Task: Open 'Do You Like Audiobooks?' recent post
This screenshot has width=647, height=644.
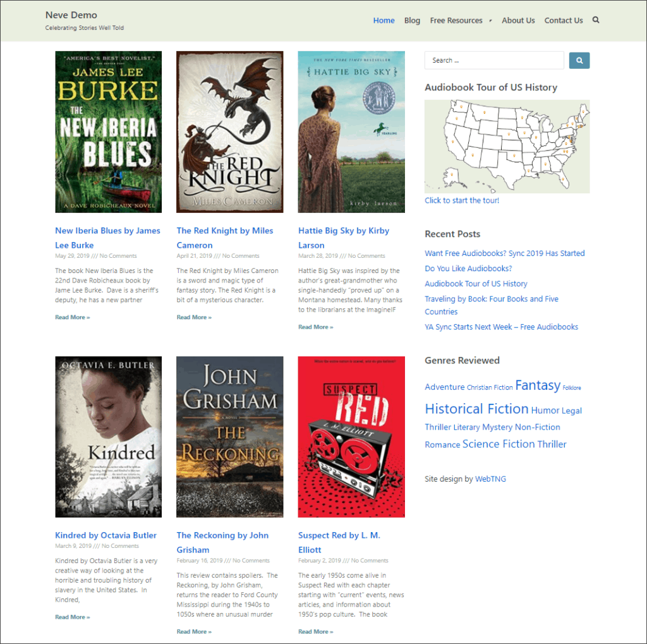Action: pyautogui.click(x=468, y=269)
